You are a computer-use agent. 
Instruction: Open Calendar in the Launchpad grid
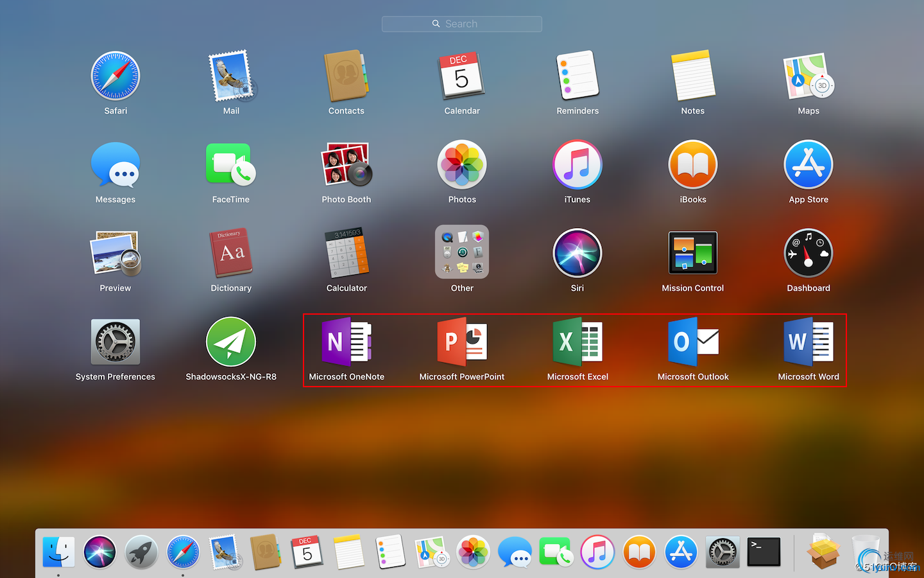pos(462,76)
